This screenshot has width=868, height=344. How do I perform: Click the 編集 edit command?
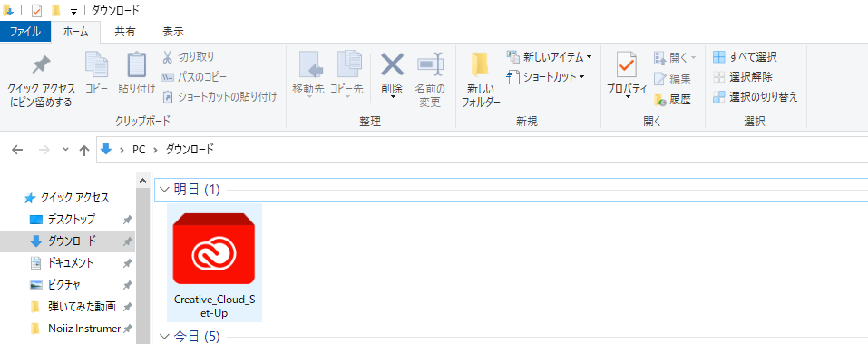(672, 78)
